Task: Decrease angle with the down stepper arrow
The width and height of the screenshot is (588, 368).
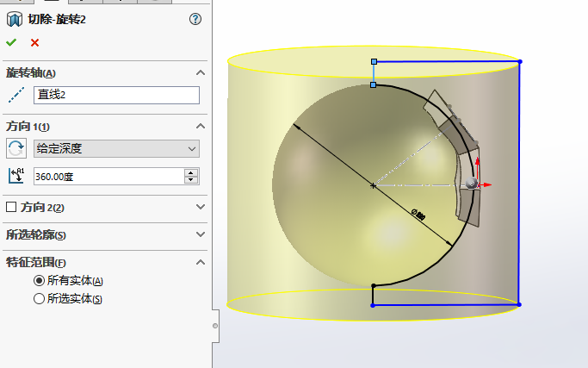Action: [x=191, y=180]
